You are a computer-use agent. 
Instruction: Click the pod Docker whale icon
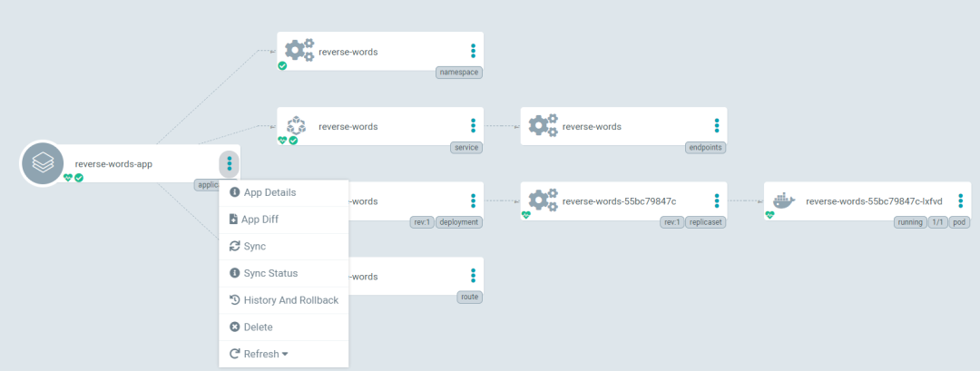(x=781, y=200)
